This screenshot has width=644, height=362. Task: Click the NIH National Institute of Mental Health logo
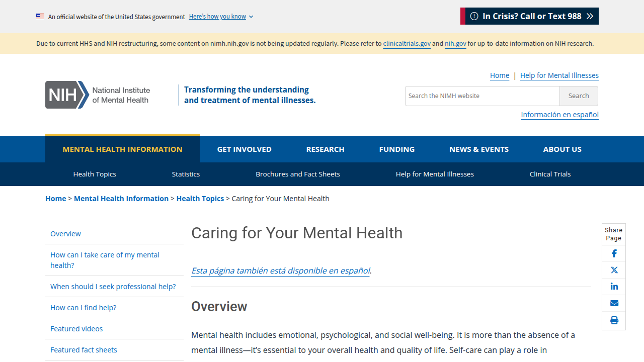(98, 95)
